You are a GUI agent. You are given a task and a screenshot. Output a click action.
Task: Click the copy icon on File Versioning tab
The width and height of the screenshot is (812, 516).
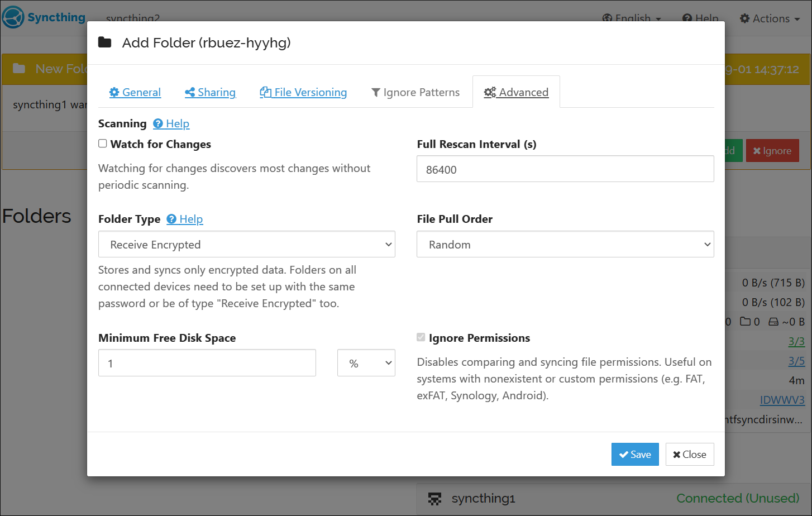click(266, 92)
